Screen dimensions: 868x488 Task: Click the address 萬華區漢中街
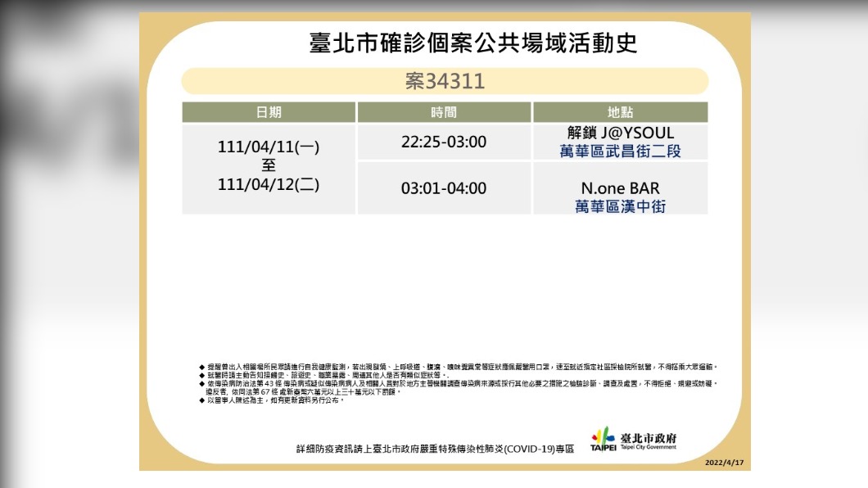[x=620, y=206]
